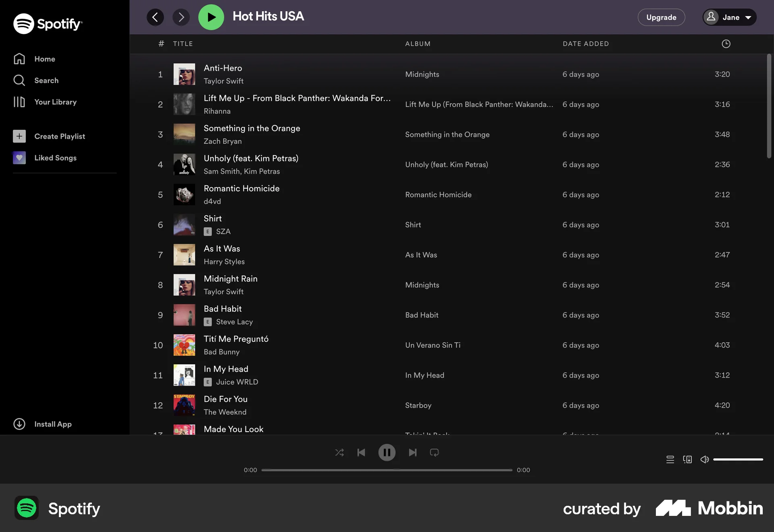Adjust the volume slider

tap(738, 459)
